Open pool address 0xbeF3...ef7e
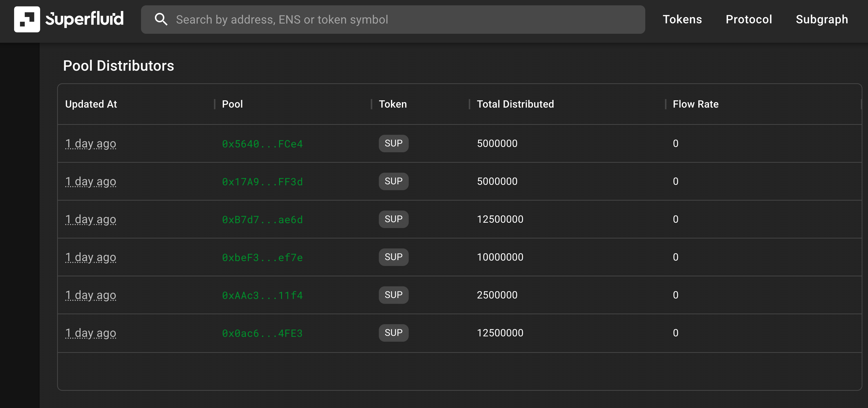Image resolution: width=868 pixels, height=408 pixels. coord(262,257)
